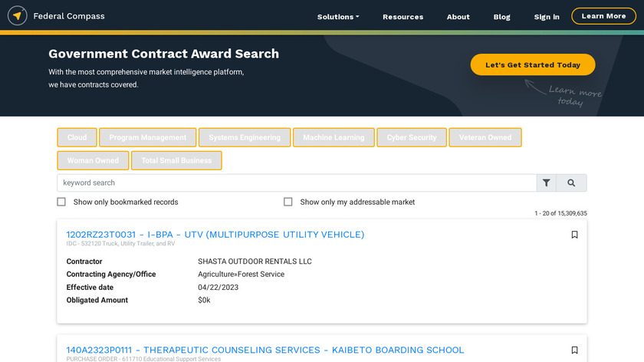
Task: Open the 1202RZ23T0031 I-BPA UTV contract link
Action: coord(215,235)
